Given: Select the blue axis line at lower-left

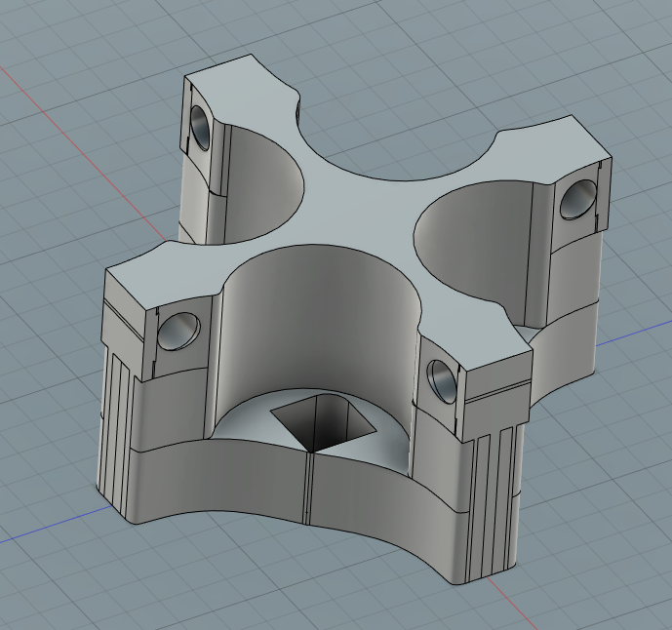Looking at the screenshot, I should (49, 527).
